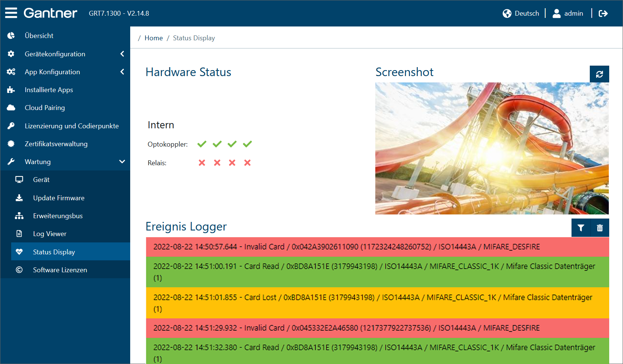623x364 pixels.
Task: Click the GRT7.1300 - V2.14.8 version text
Action: (x=119, y=13)
